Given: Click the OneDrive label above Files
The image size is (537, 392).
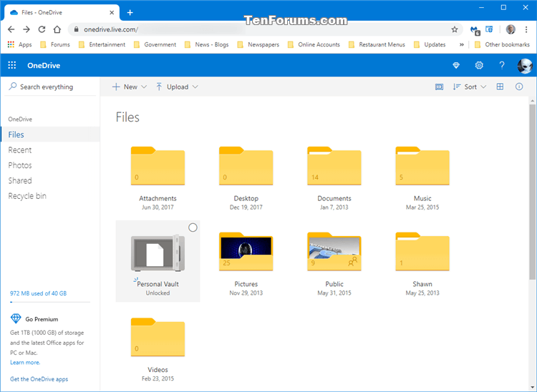Looking at the screenshot, I should point(20,119).
